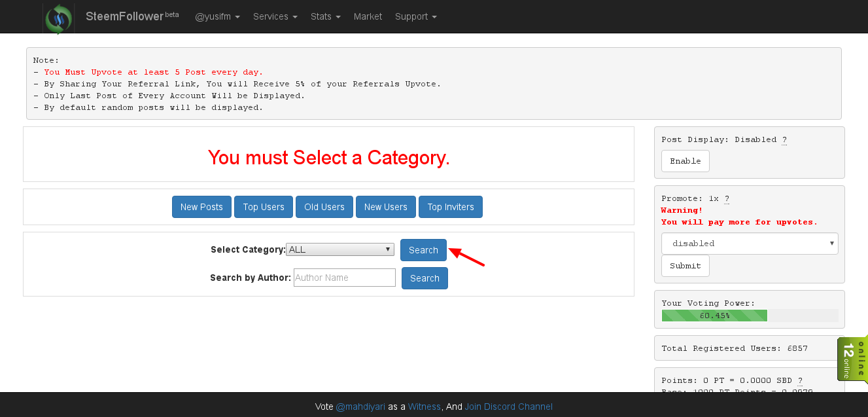Viewport: 868px width, 417px height.
Task: Click the Top Inviters button
Action: click(x=450, y=206)
